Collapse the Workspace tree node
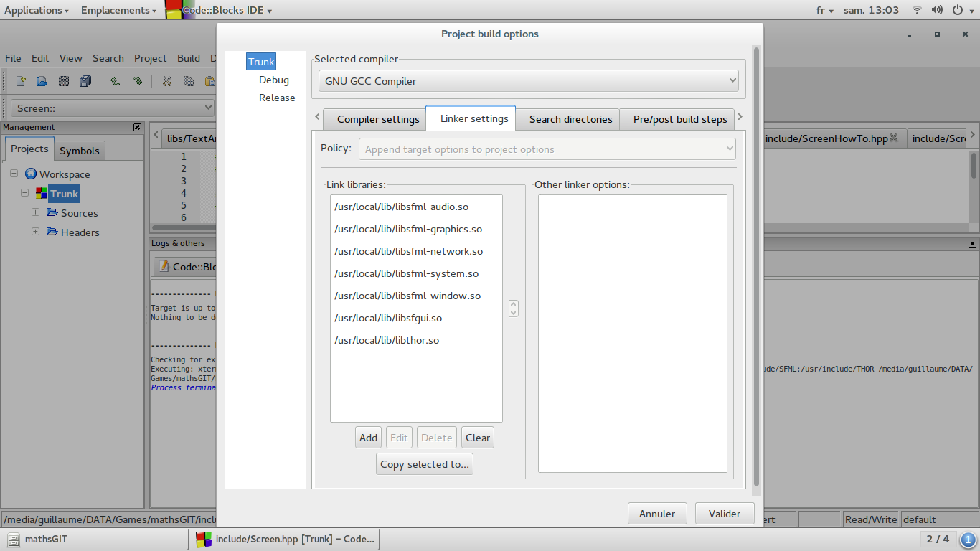The height and width of the screenshot is (551, 980). 14,174
